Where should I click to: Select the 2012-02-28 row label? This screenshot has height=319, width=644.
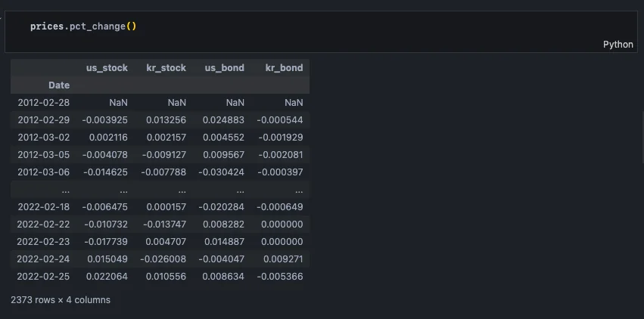(x=43, y=103)
